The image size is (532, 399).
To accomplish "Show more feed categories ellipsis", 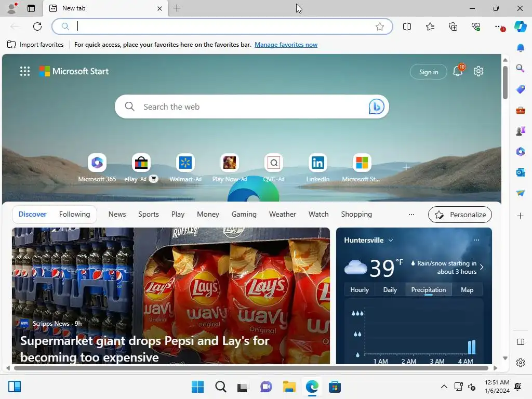I will coord(411,215).
